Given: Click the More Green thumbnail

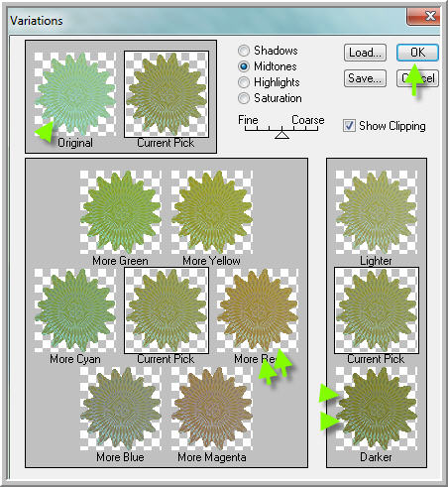Looking at the screenshot, I should (x=120, y=212).
